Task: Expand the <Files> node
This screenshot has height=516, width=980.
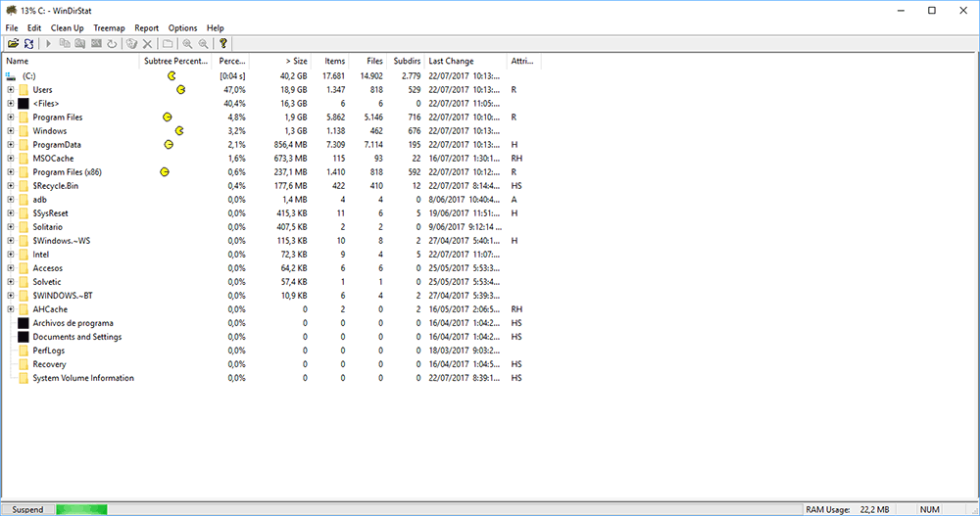Action: 11,104
